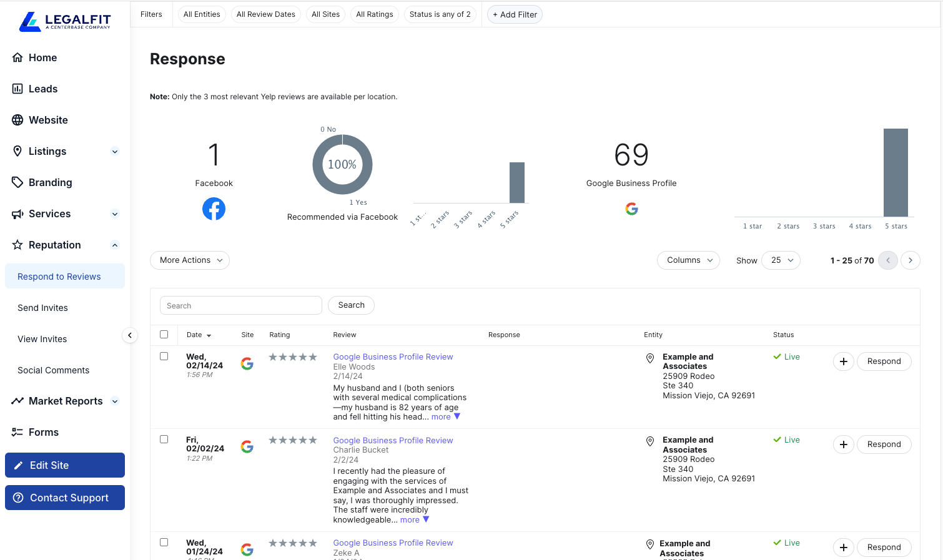This screenshot has width=943, height=560.
Task: Collapse the Reputation menu chevron
Action: [115, 245]
